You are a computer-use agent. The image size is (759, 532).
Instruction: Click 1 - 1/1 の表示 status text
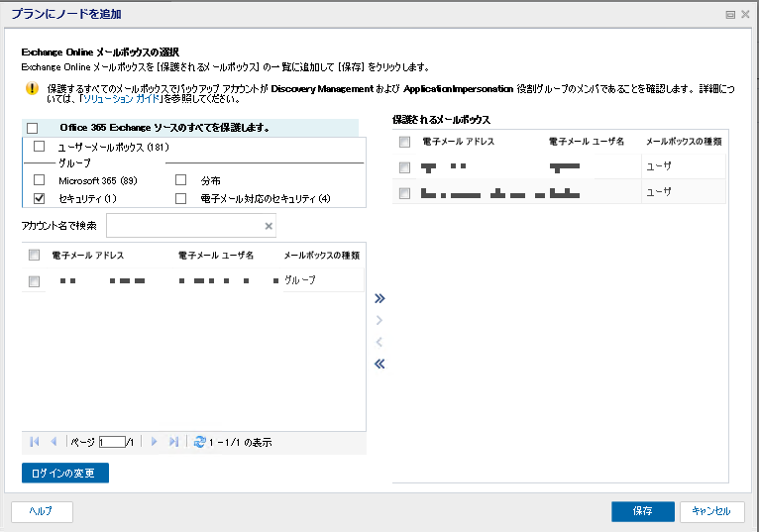click(x=240, y=443)
